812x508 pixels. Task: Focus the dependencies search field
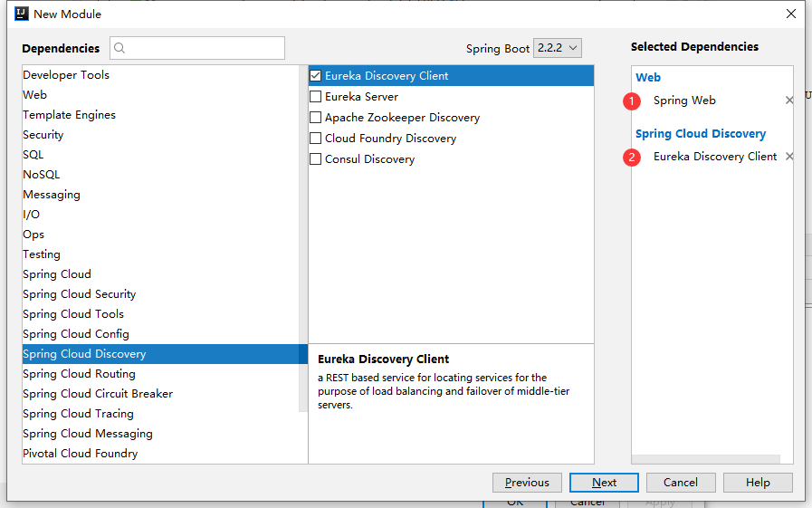point(197,48)
